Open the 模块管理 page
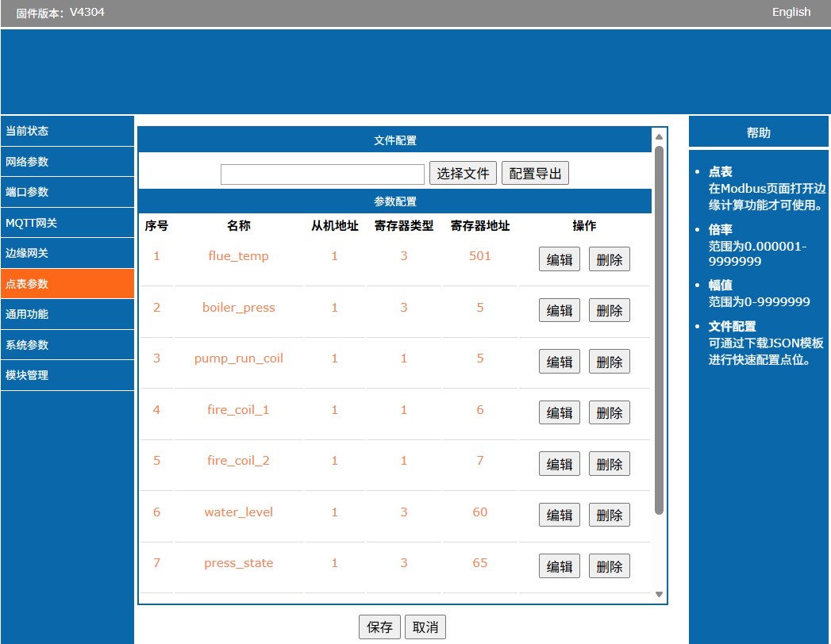This screenshot has height=644, width=831. pyautogui.click(x=67, y=375)
